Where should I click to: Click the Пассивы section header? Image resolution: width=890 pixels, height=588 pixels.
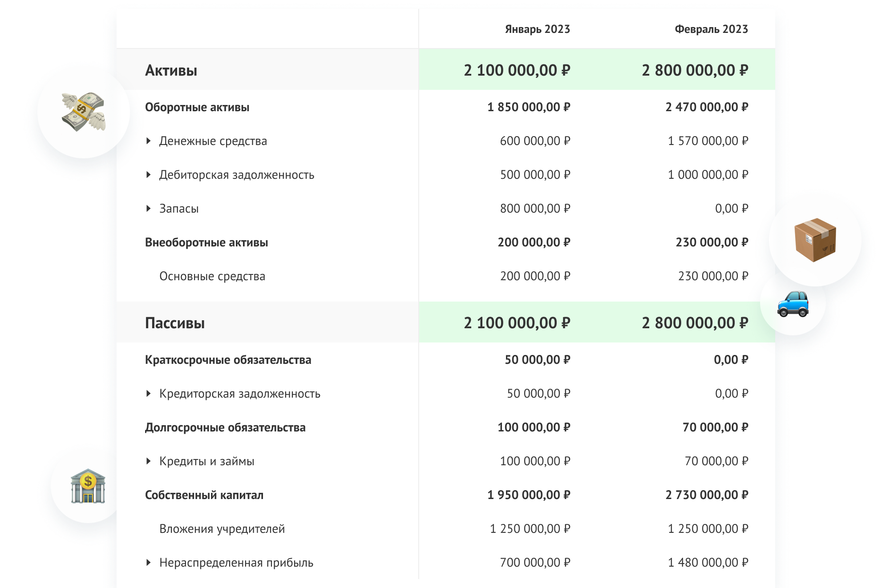[x=175, y=323]
